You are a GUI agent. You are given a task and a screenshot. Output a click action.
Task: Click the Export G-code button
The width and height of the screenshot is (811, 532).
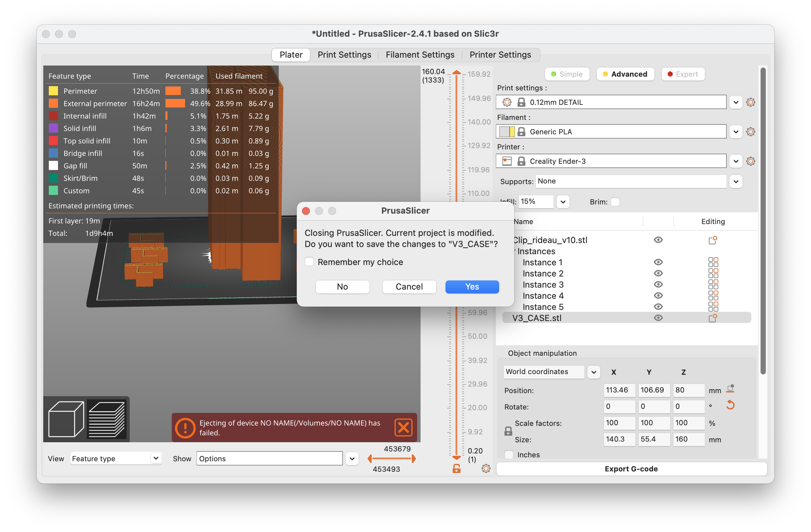point(631,468)
